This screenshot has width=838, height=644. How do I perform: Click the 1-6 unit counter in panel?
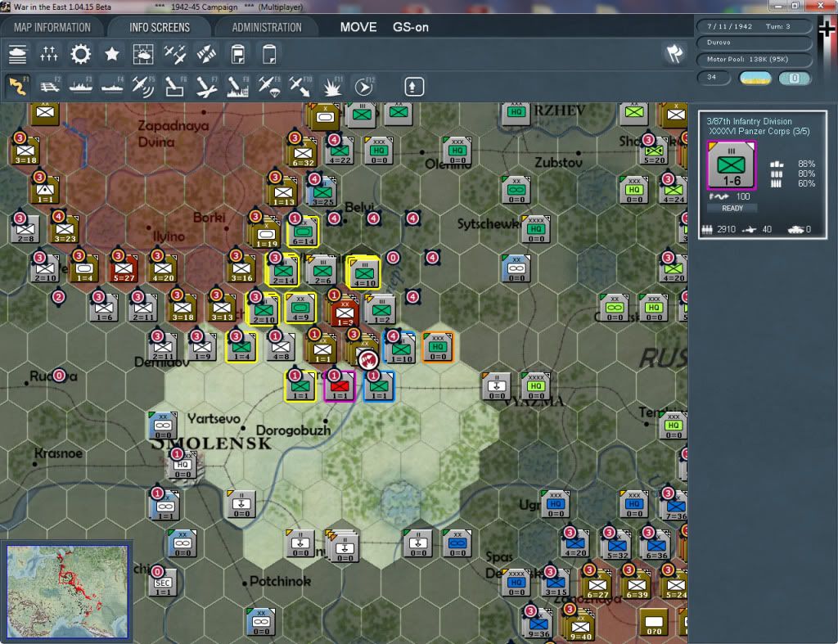point(731,165)
